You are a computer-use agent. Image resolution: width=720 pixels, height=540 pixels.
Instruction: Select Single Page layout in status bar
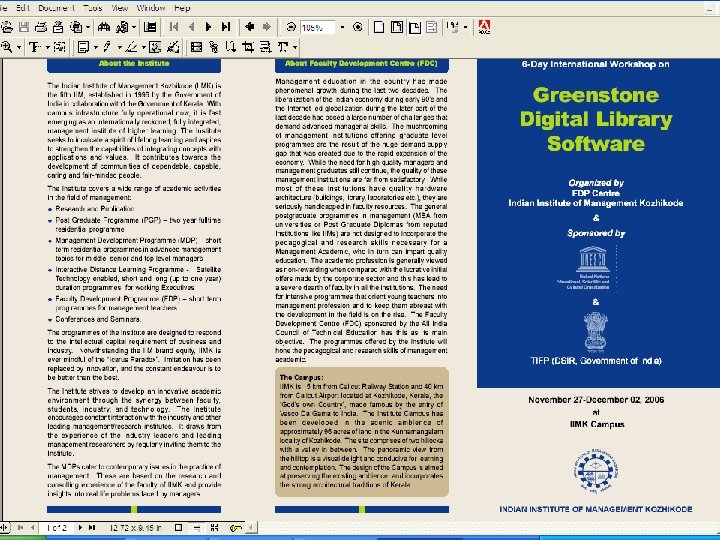(x=179, y=528)
